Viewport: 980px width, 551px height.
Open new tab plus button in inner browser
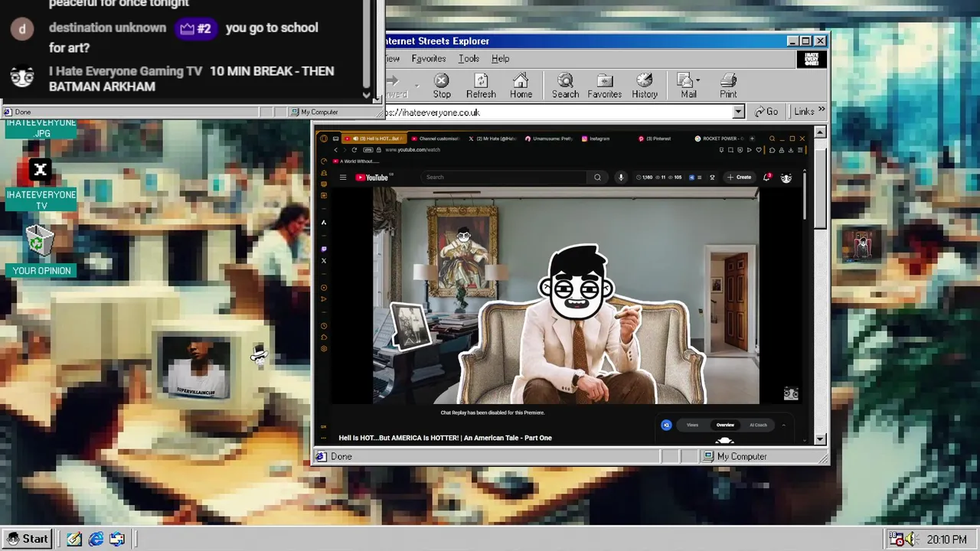753,139
